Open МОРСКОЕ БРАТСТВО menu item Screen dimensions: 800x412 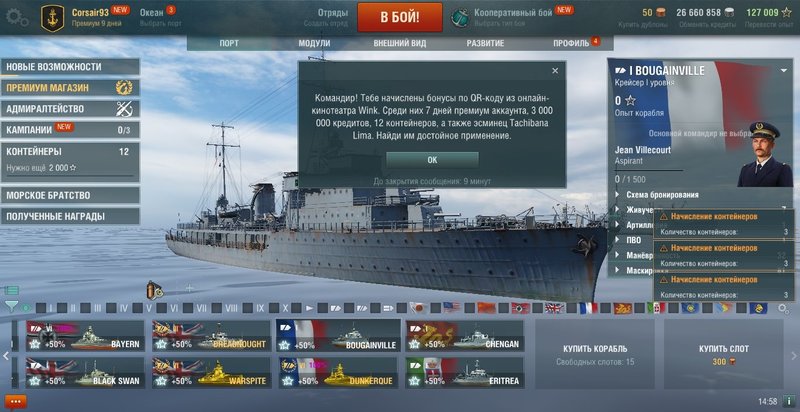click(x=70, y=195)
